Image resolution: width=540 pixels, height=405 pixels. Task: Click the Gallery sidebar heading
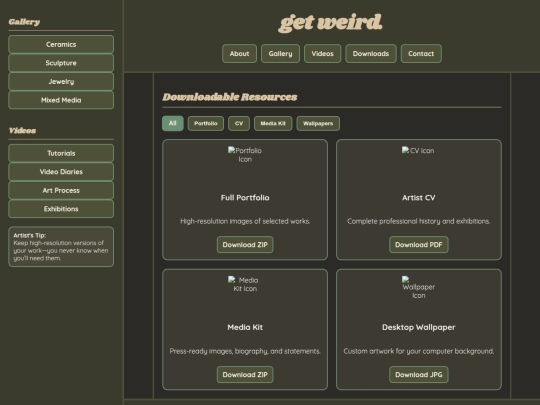(24, 22)
